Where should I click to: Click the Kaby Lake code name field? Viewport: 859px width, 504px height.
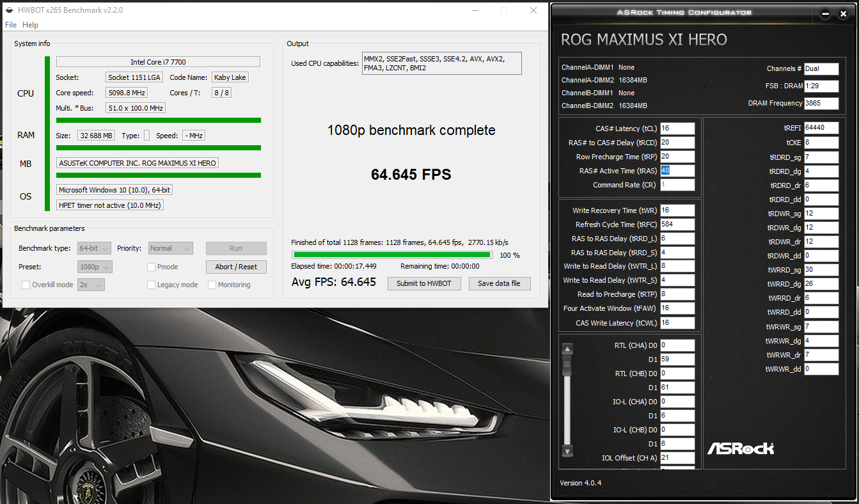[230, 77]
